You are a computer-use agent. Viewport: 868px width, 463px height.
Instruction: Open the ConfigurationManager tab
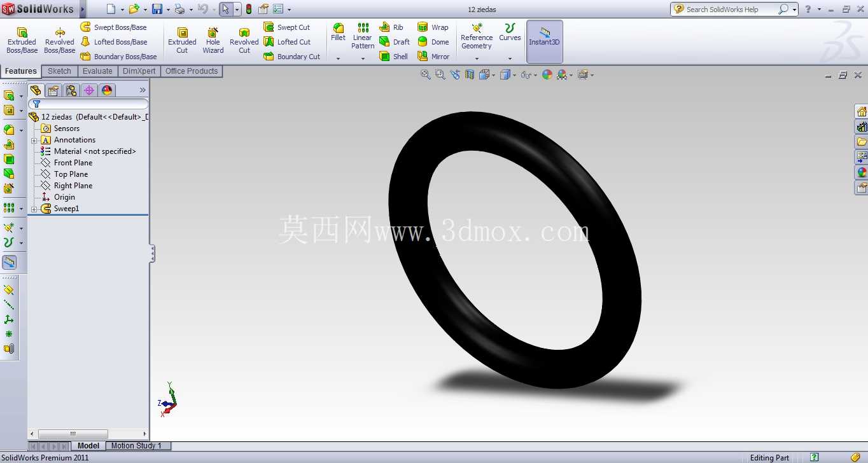71,90
